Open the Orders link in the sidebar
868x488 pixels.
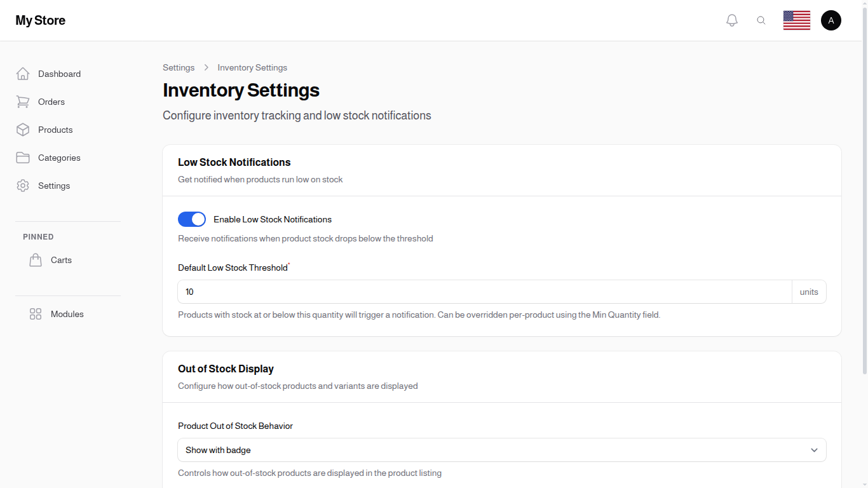(x=51, y=102)
